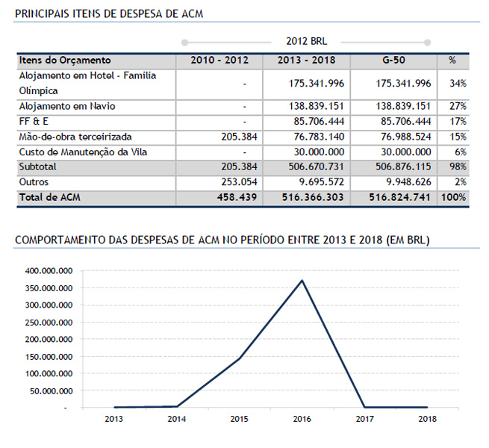Image resolution: width=489 pixels, height=448 pixels.
Task: Click the 'Custo de Manutenção da Vila' row label
Action: pos(83,152)
